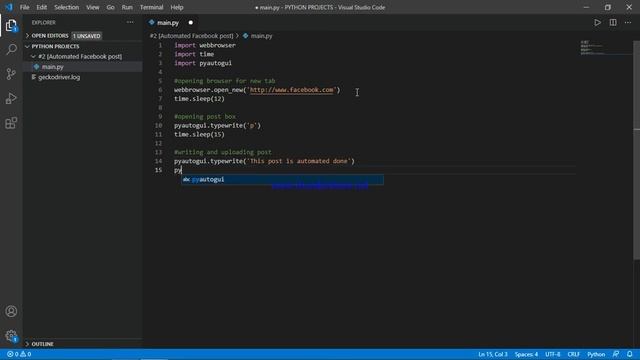Click the time.sleep(12) line
The height and width of the screenshot is (360, 640).
click(x=199, y=99)
